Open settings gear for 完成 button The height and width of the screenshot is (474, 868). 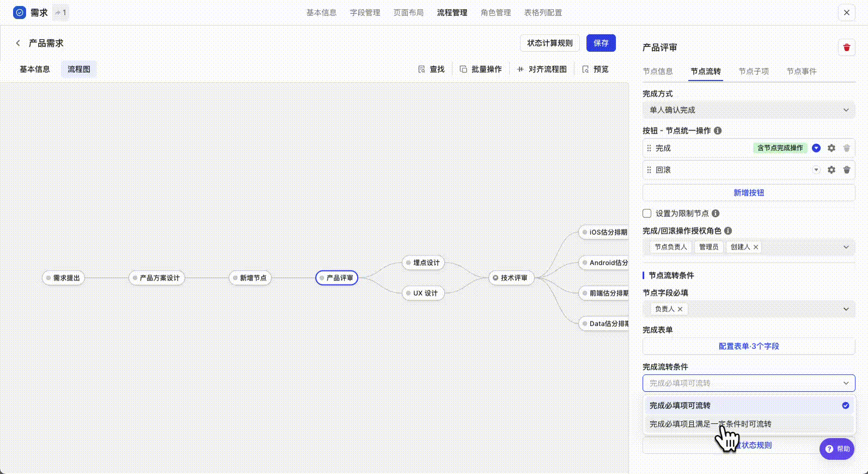832,148
